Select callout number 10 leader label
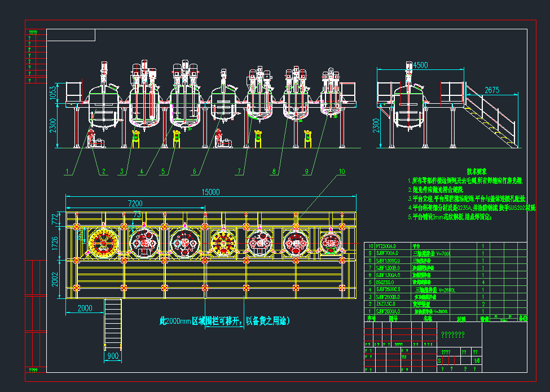The width and height of the screenshot is (550, 392). (x=341, y=171)
